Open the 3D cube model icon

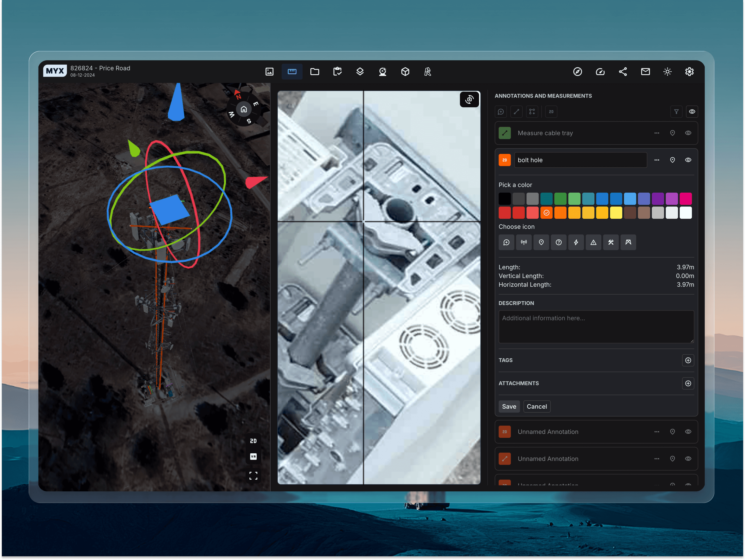pyautogui.click(x=405, y=71)
